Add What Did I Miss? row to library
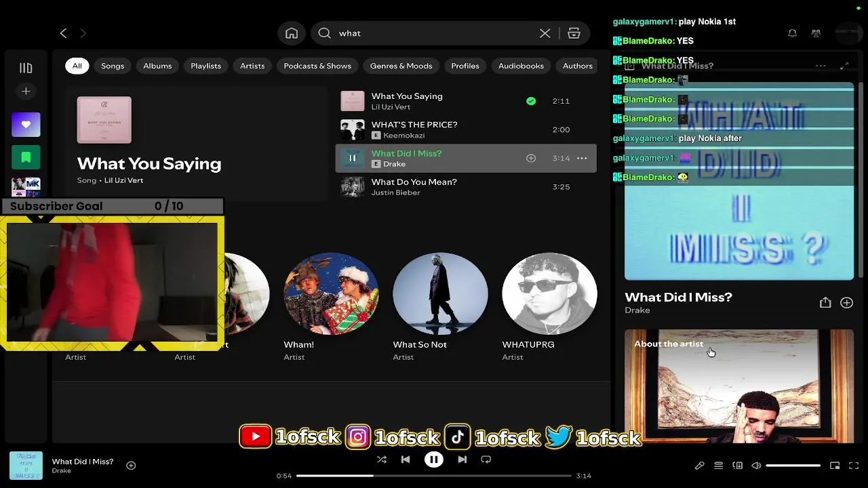This screenshot has width=868, height=488. pos(531,158)
